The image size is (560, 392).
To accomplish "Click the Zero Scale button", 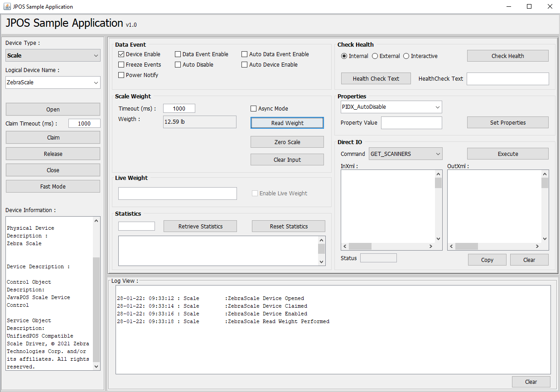I will pos(287,142).
